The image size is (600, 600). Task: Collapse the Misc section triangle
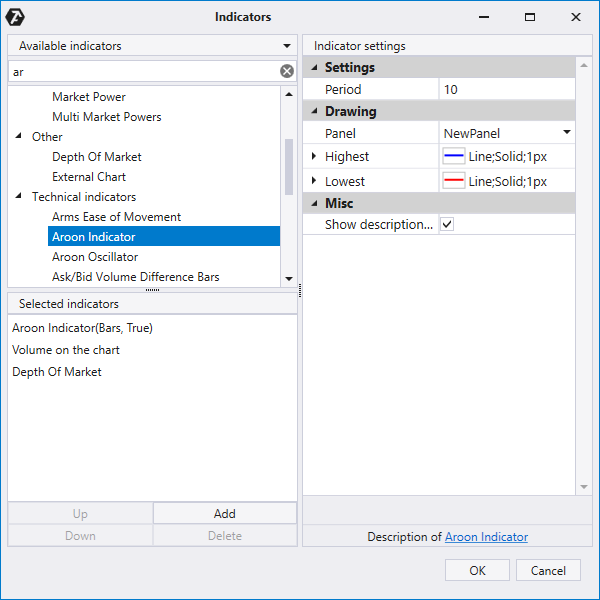(x=315, y=203)
